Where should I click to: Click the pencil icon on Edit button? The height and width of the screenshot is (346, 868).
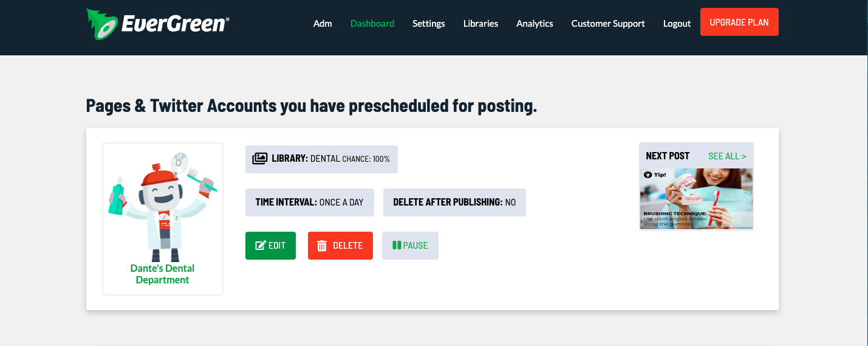[x=261, y=246]
